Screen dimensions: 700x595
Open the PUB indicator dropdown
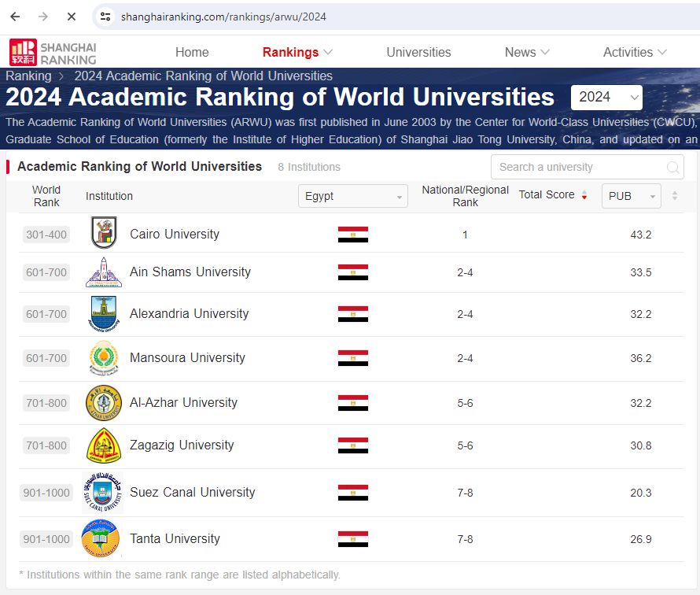pyautogui.click(x=631, y=196)
